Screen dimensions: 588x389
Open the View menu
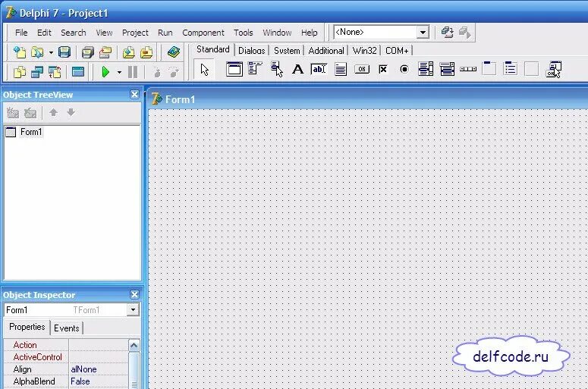coord(104,33)
